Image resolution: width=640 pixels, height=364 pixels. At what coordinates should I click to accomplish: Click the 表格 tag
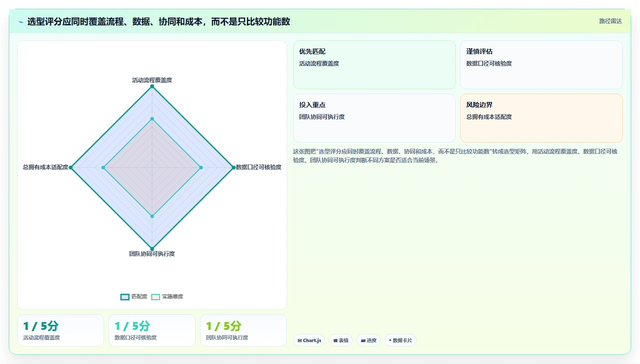coord(341,340)
